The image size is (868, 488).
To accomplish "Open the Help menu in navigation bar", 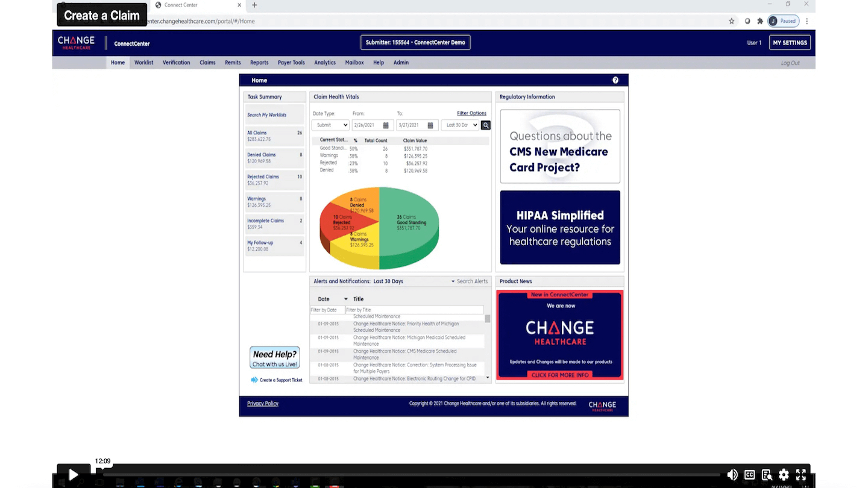I will pyautogui.click(x=379, y=63).
